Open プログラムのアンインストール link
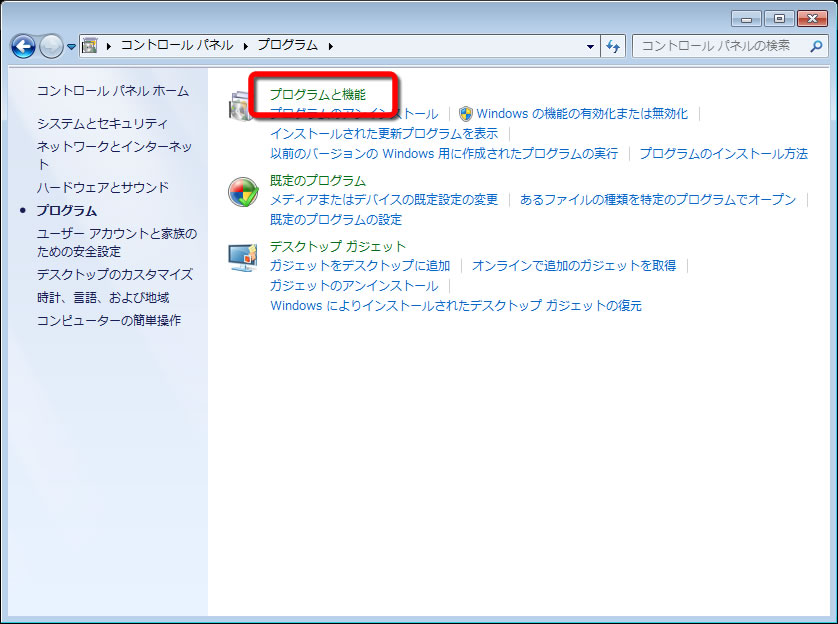This screenshot has height=624, width=838. coord(354,114)
